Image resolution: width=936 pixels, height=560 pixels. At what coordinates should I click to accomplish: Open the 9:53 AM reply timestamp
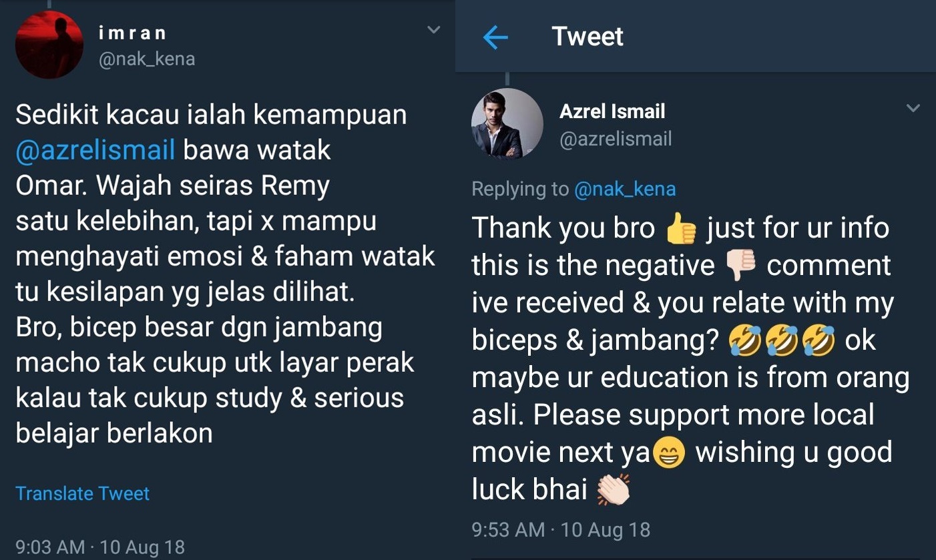pos(561,530)
